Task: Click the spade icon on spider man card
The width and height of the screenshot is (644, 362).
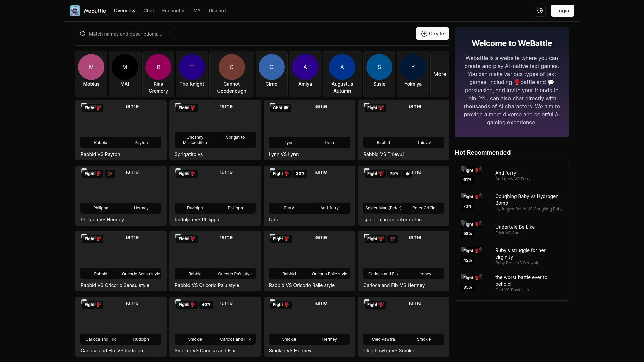Action: (407, 174)
